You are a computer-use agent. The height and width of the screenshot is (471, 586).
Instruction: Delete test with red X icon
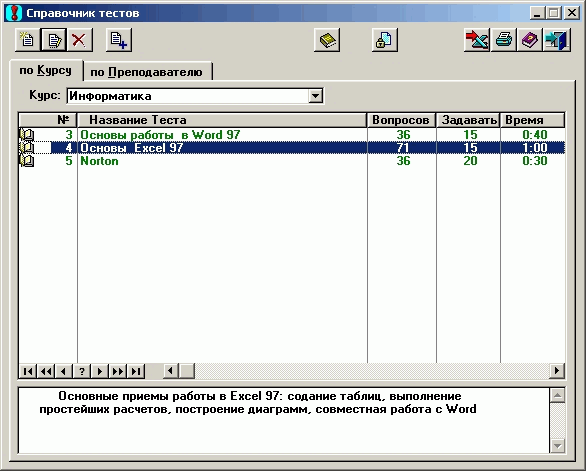click(x=79, y=40)
